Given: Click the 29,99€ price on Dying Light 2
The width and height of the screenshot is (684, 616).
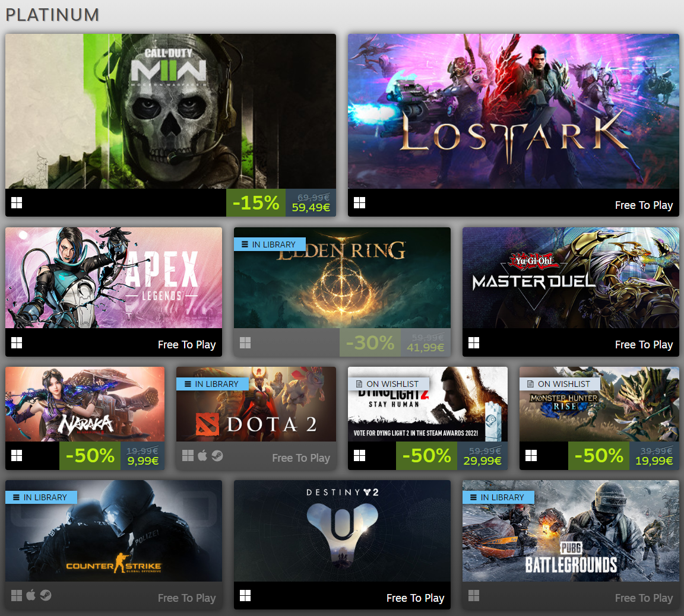Looking at the screenshot, I should pyautogui.click(x=483, y=461).
